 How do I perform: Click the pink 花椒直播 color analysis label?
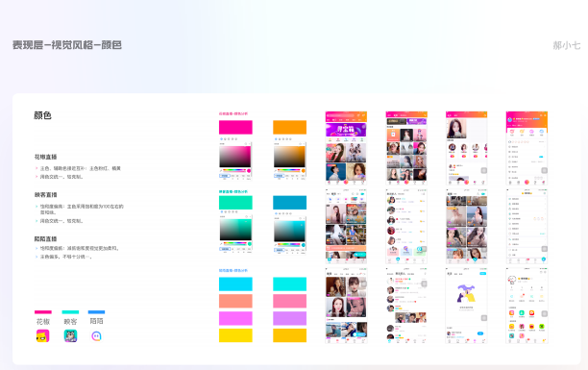[x=233, y=113]
